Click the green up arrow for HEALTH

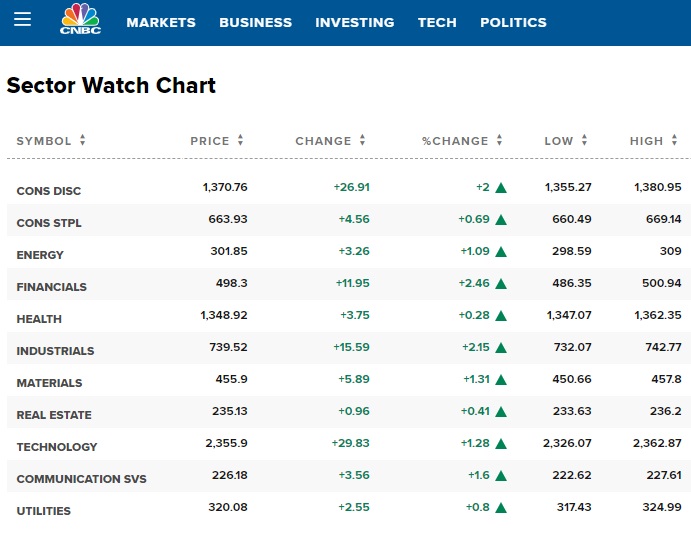click(x=501, y=316)
